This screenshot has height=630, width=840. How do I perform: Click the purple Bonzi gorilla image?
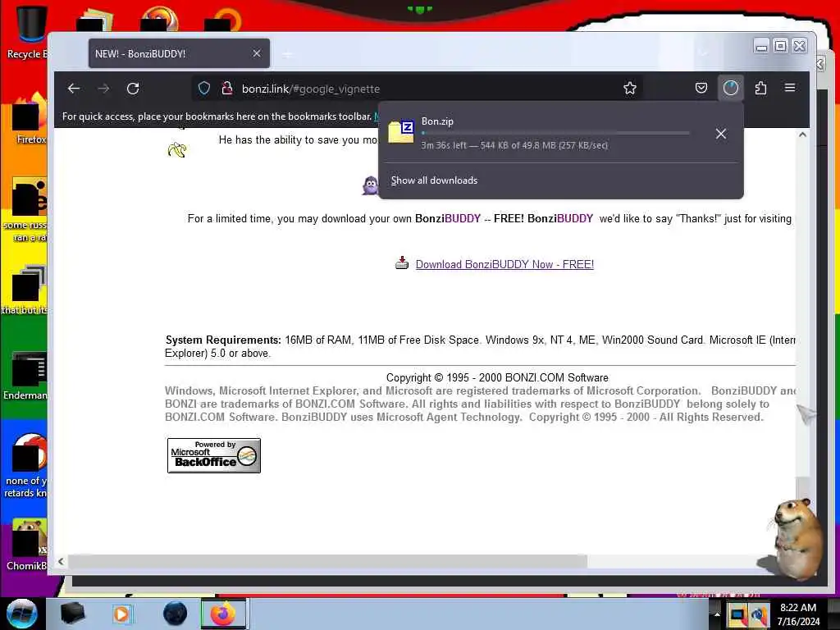[x=370, y=185]
